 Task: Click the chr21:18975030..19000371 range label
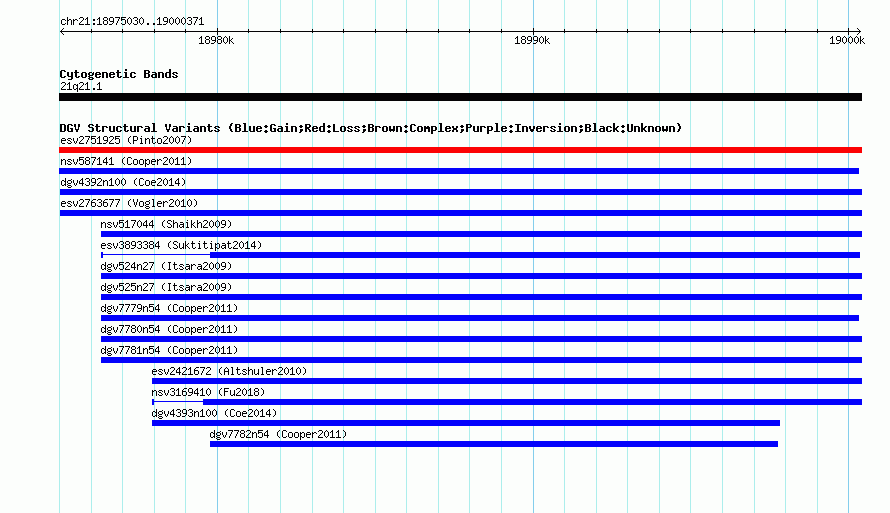click(x=132, y=21)
